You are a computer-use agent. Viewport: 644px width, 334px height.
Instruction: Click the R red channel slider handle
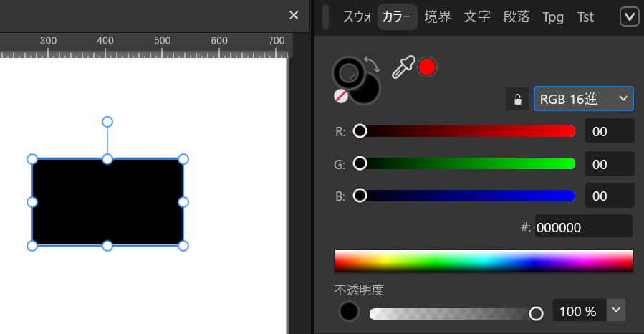[x=360, y=131]
